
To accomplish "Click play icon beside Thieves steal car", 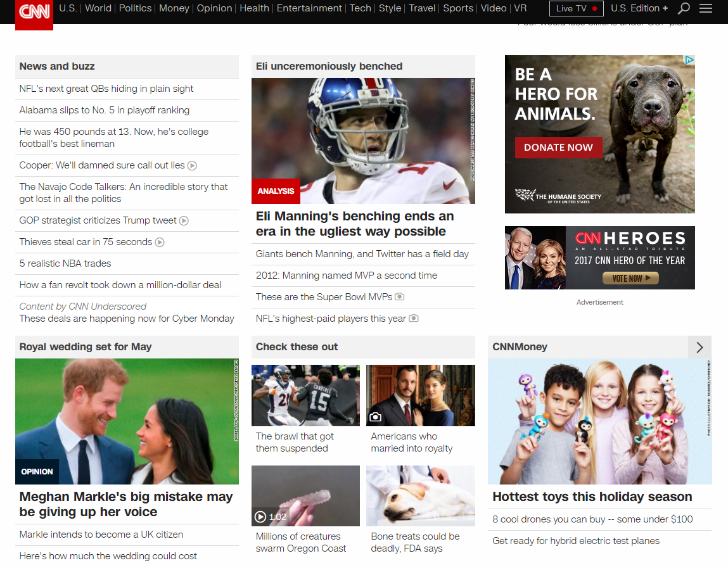I will (x=160, y=243).
